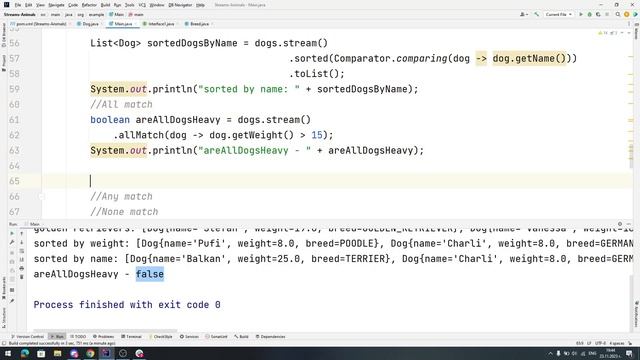The image size is (640, 360).
Task: Click the green Run button in toolbar
Action: (581, 14)
